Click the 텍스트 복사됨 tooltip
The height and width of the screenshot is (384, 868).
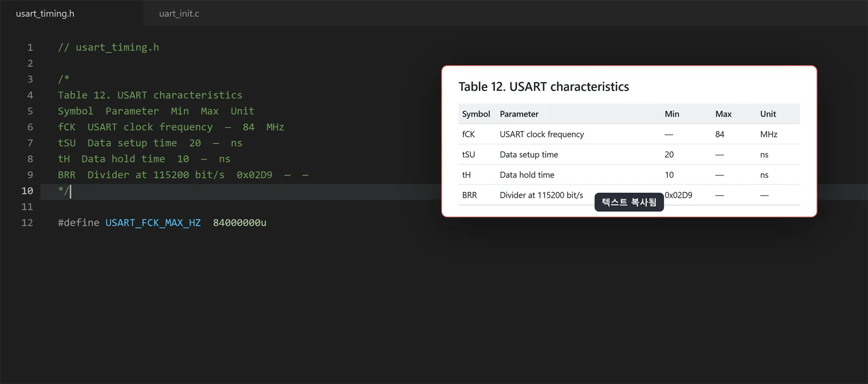pos(629,202)
